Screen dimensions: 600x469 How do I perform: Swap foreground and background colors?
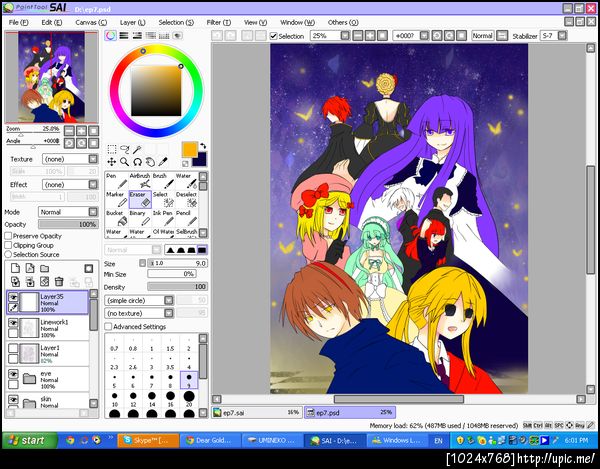coord(203,146)
